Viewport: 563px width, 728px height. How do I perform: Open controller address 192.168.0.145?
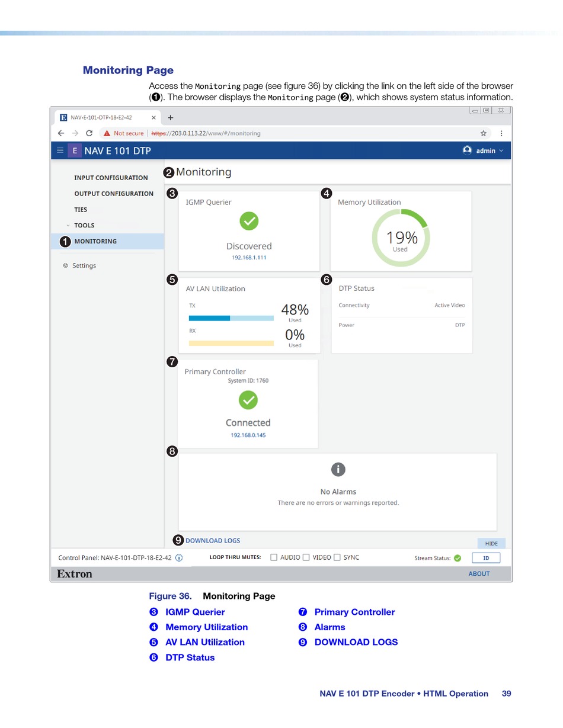(x=248, y=435)
